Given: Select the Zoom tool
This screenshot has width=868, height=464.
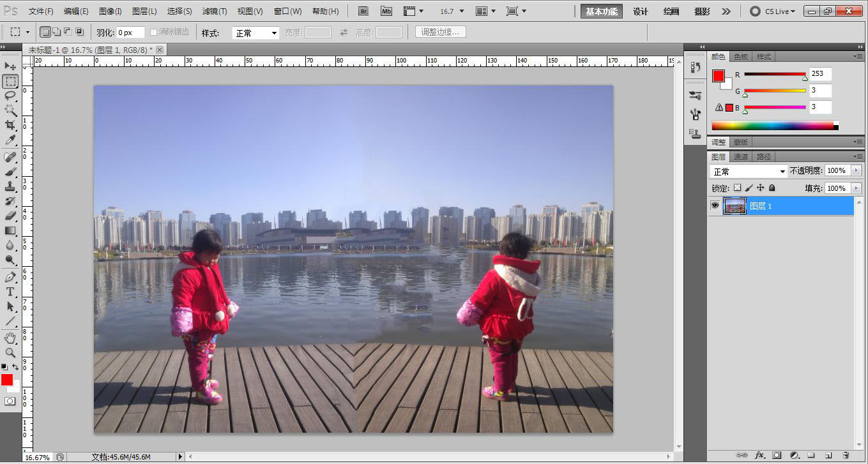Looking at the screenshot, I should [10, 352].
